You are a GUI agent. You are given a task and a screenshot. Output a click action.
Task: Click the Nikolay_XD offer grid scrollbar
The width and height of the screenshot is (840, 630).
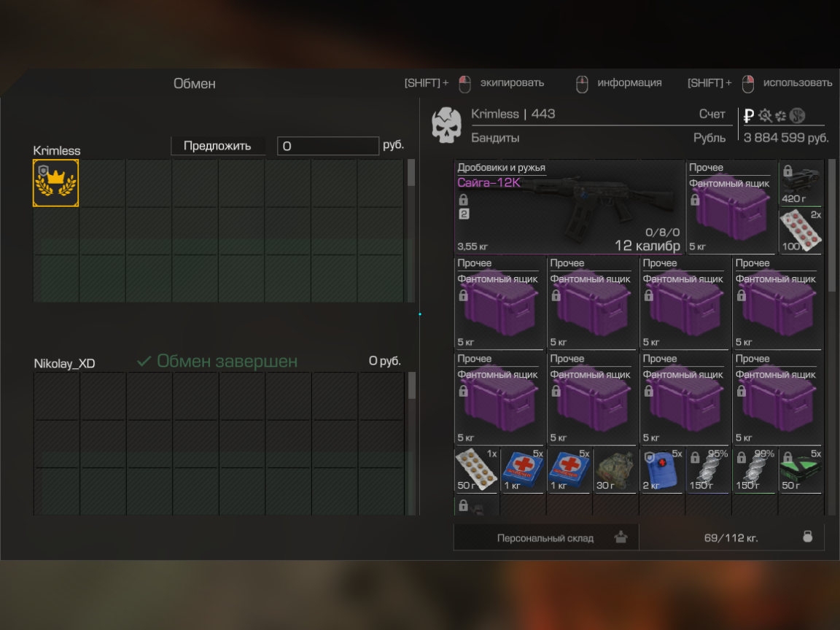(x=411, y=386)
